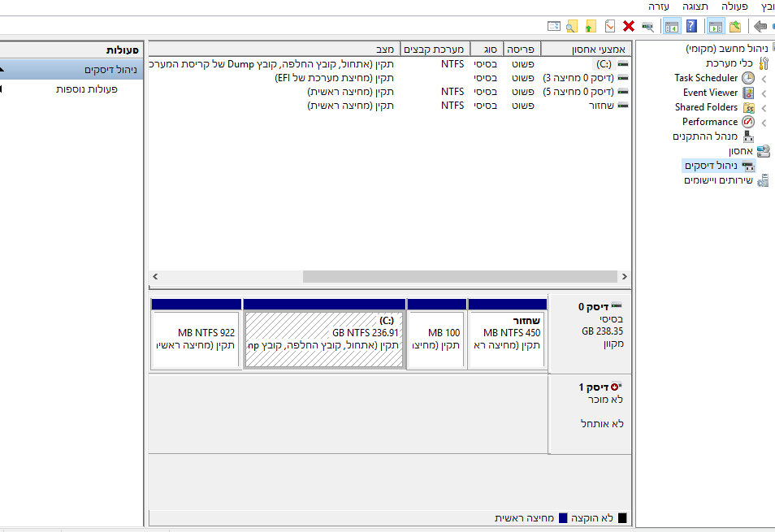
Task: Click the אחסון storage icon in tree
Action: click(763, 151)
